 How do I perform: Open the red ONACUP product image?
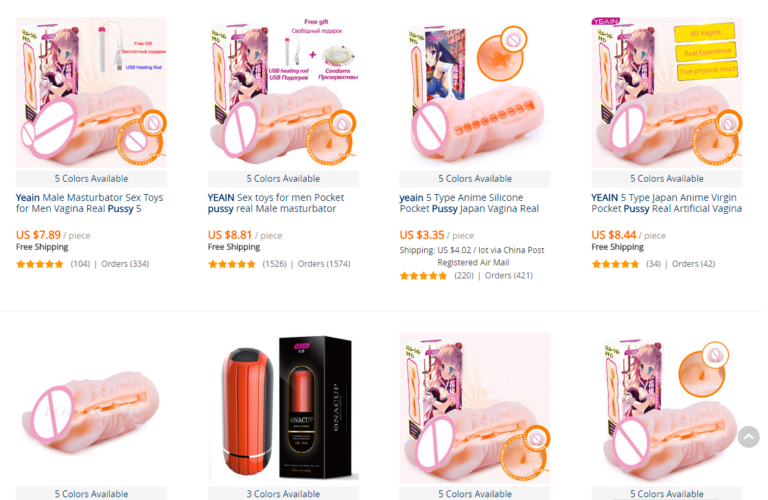coord(283,407)
